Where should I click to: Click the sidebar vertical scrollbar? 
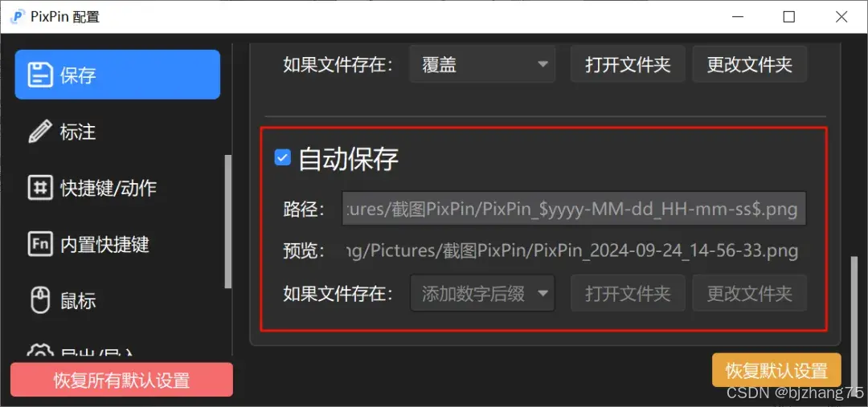228,222
